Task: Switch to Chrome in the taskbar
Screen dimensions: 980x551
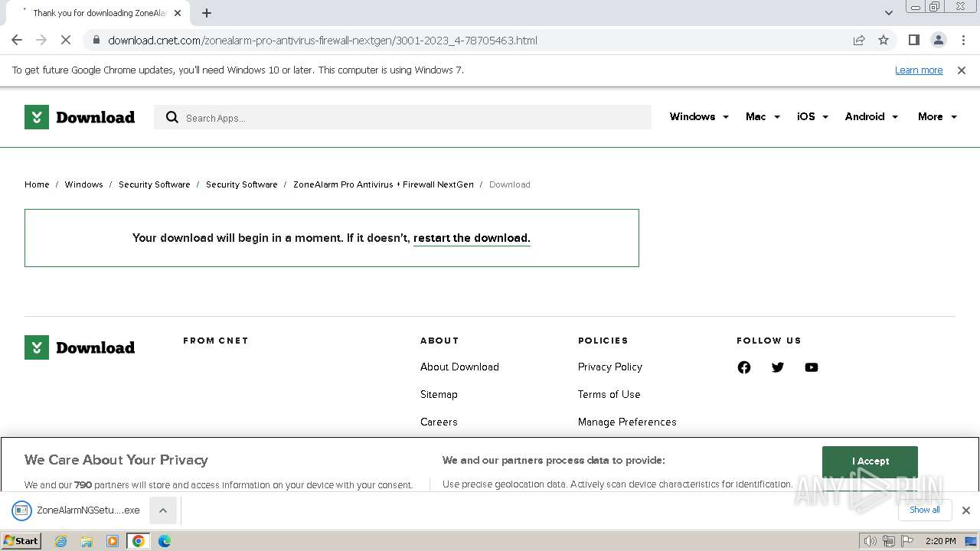Action: click(139, 541)
